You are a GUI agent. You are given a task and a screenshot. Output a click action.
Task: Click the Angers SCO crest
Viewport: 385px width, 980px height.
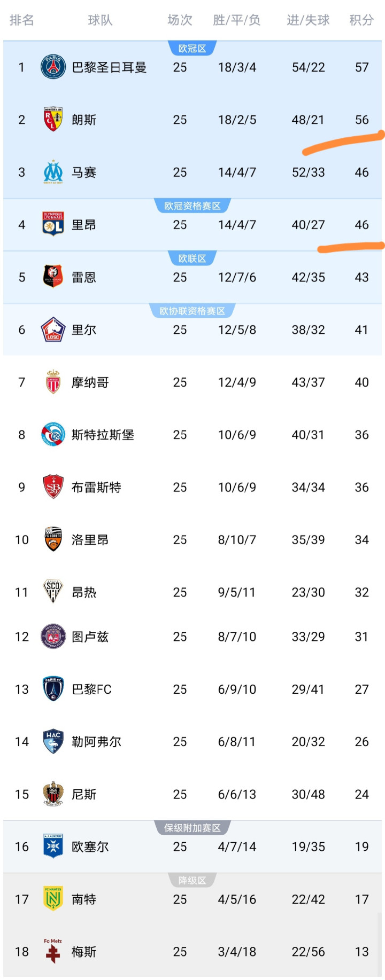pos(53,592)
